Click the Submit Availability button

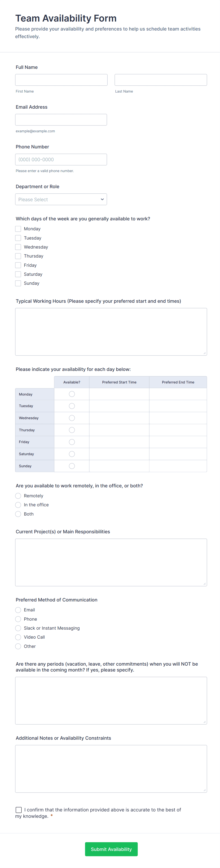tap(111, 849)
